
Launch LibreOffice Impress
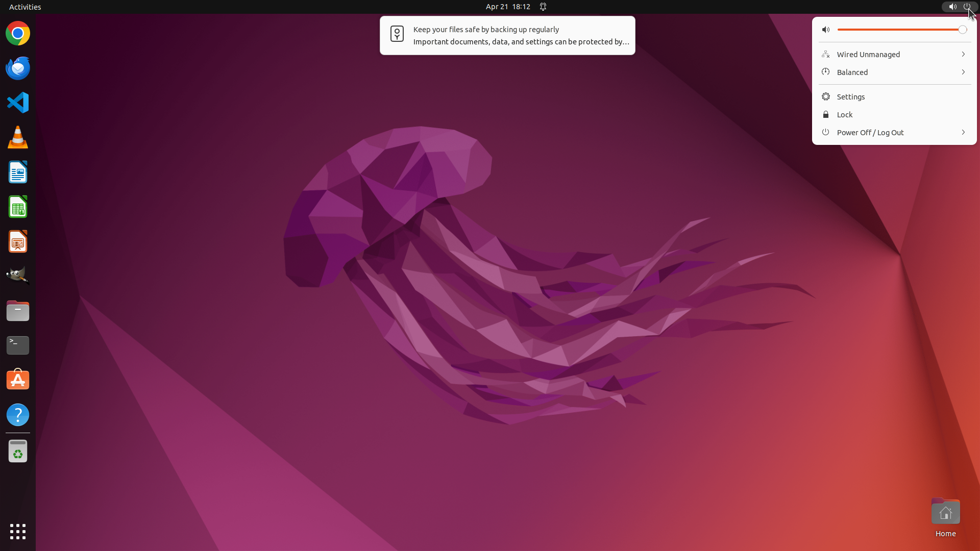click(x=18, y=241)
